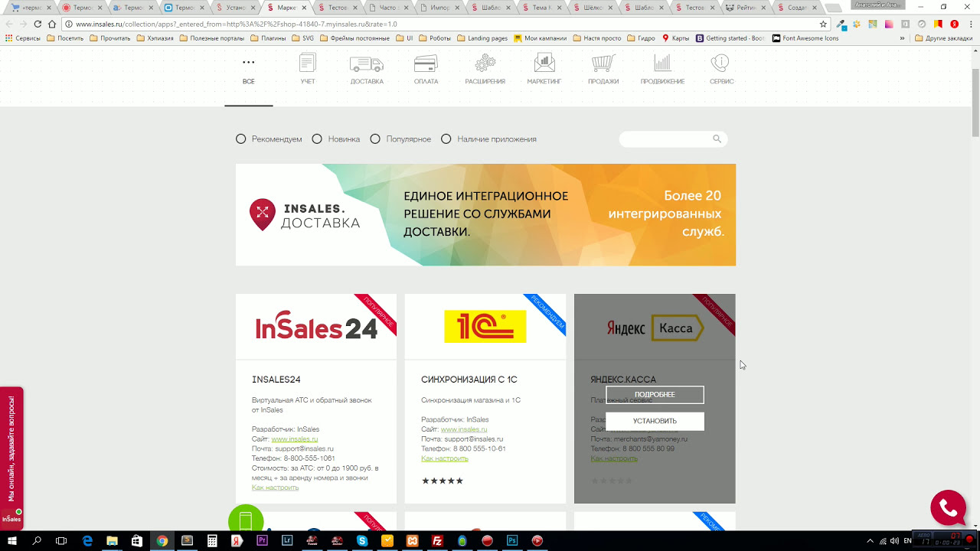Open www.insales.ru link in the 1C sync card
The width and height of the screenshot is (980, 551).
pos(464,429)
